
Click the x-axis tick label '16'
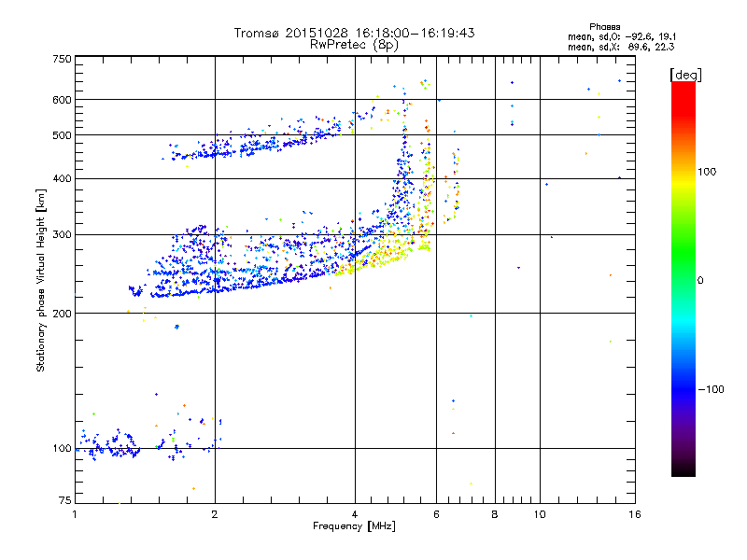pos(635,514)
